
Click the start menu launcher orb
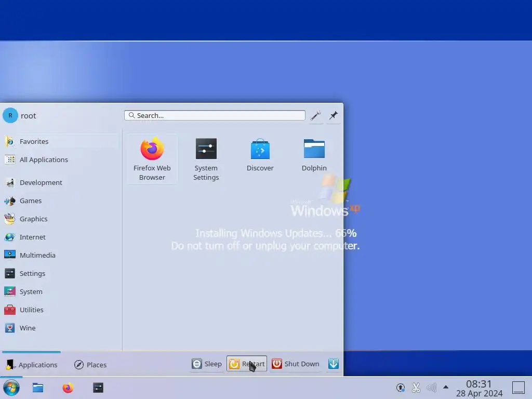(x=11, y=388)
